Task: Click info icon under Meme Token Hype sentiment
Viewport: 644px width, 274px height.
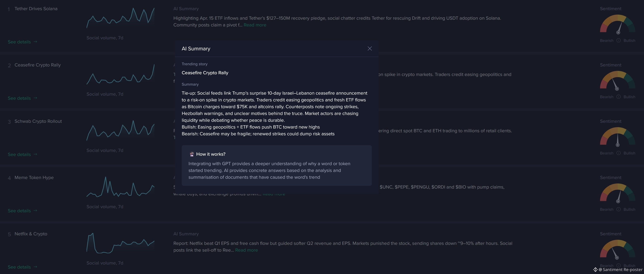Action: [618, 209]
